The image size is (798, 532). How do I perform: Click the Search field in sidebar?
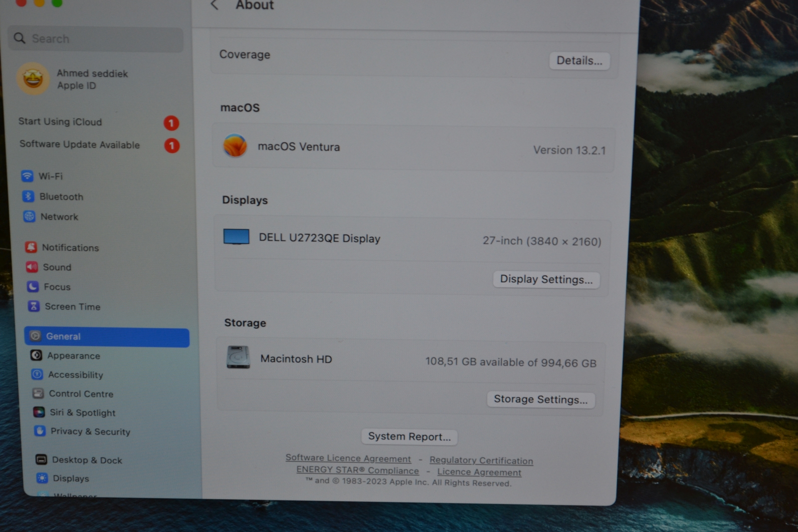click(96, 39)
